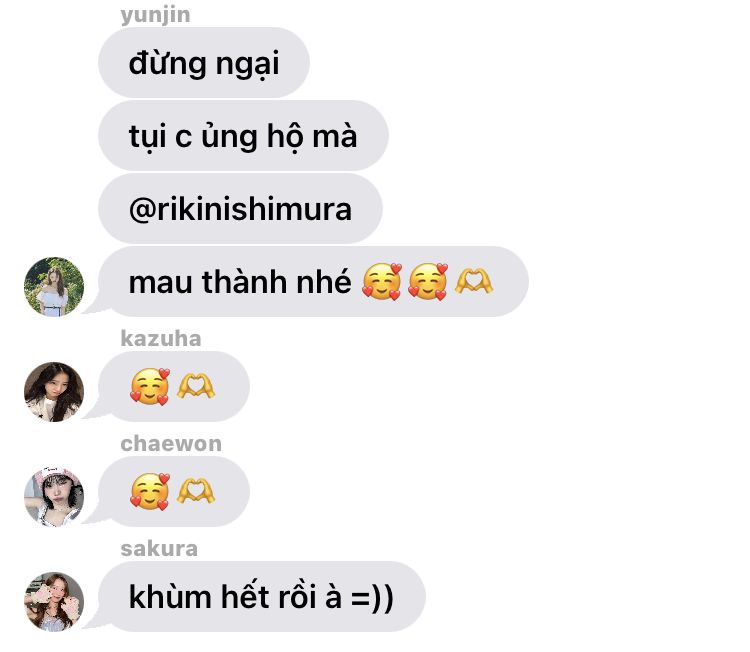The image size is (750, 652).
Task: Click second smiling-hearts emoji in yunjin's message
Action: (428, 282)
